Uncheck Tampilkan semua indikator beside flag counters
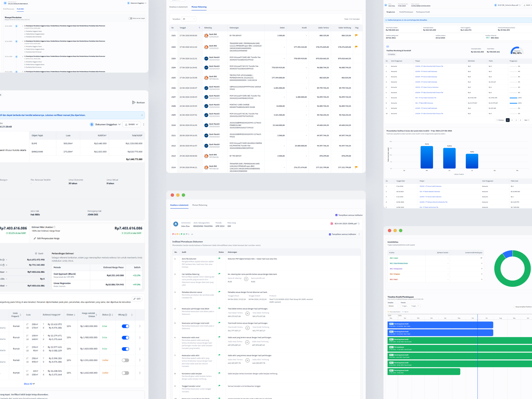The image size is (532, 399). (x=330, y=234)
